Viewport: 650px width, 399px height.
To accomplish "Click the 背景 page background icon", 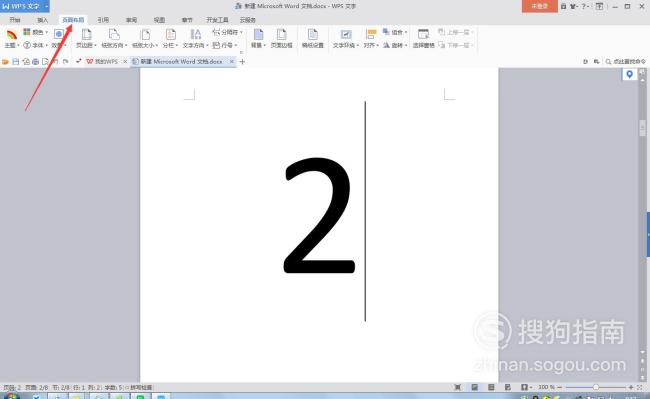I will point(258,34).
